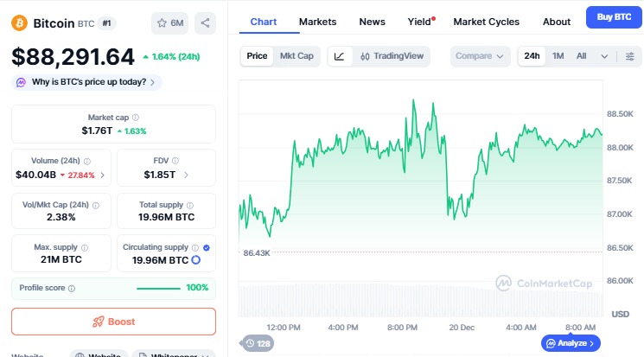The height and width of the screenshot is (357, 644).
Task: Open the Compare dropdown
Action: pyautogui.click(x=480, y=56)
